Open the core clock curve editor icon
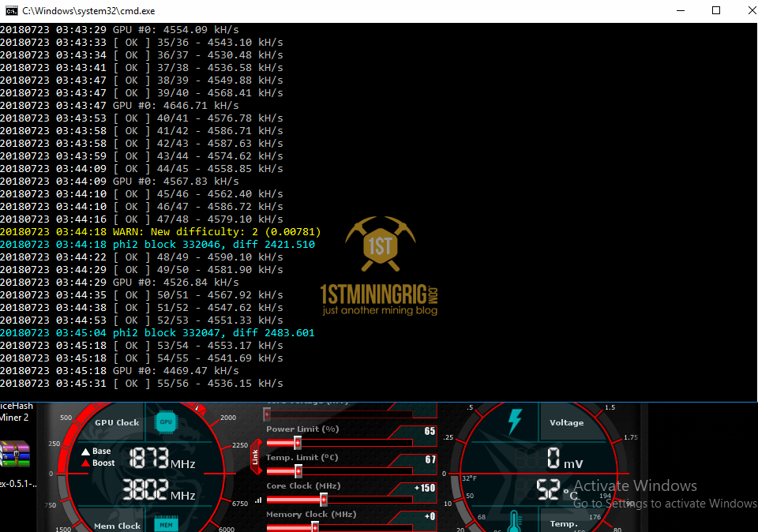Viewport: 758px width, 532px height. [x=258, y=500]
